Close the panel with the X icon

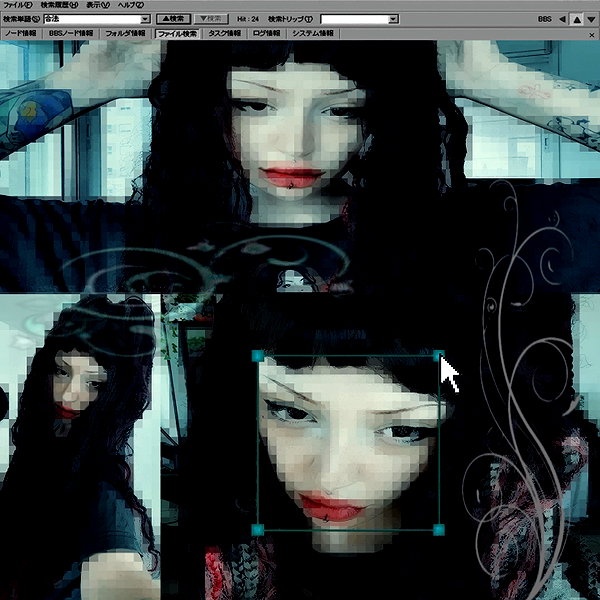tap(592, 35)
